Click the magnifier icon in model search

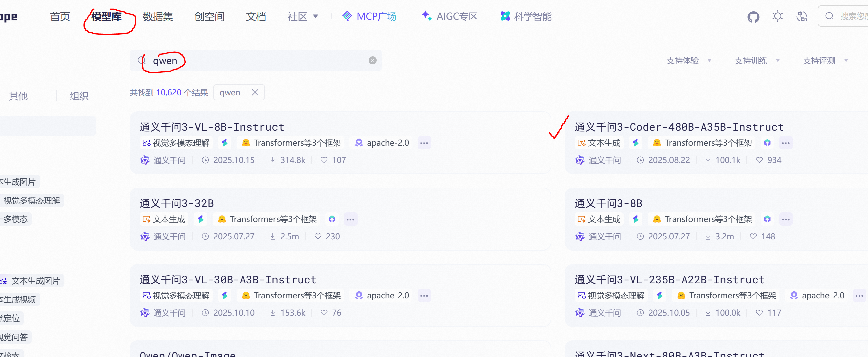[142, 60]
